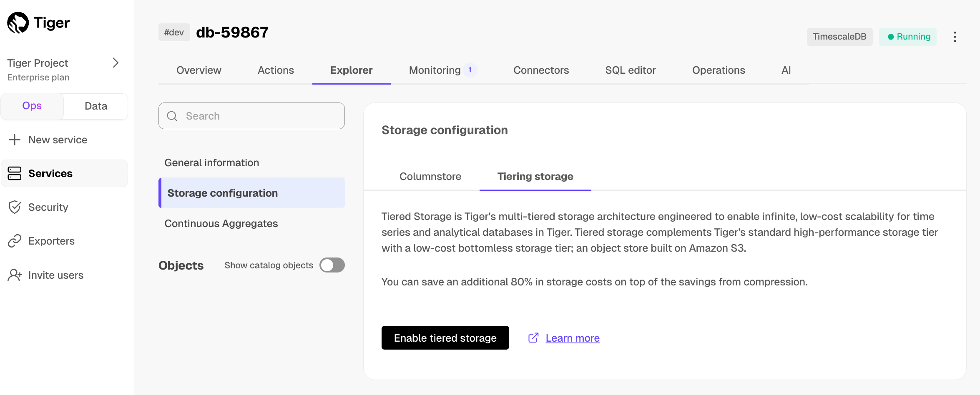Image resolution: width=980 pixels, height=395 pixels.
Task: Expand the Tiger Project chevron
Action: (x=116, y=63)
